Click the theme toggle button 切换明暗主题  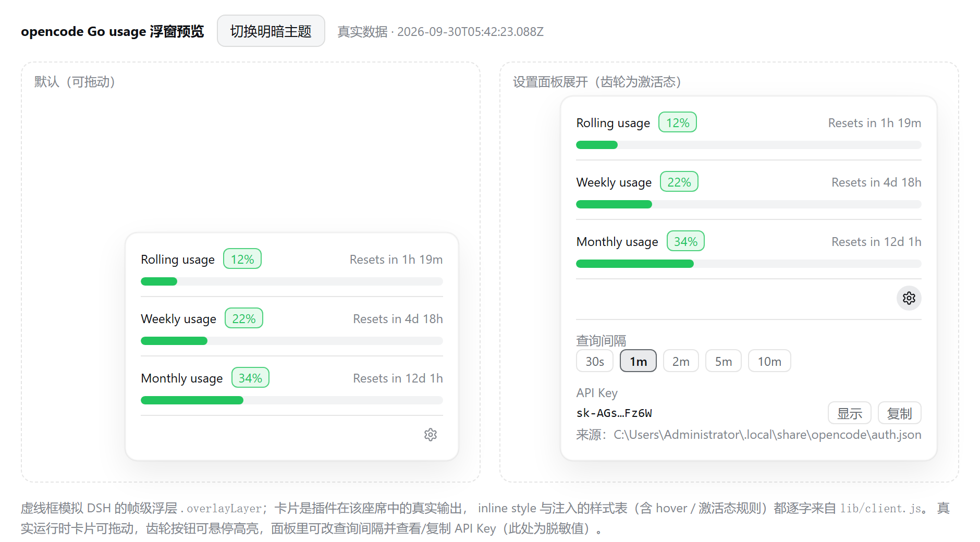coord(271,31)
